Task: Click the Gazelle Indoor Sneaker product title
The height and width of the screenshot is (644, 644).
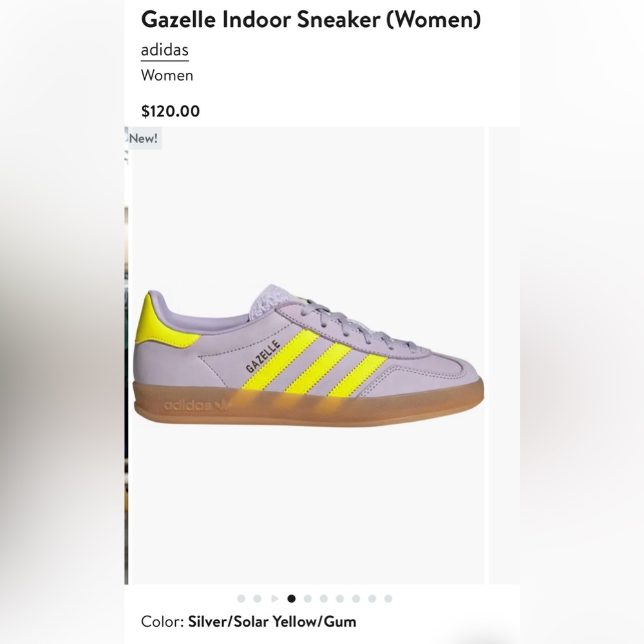Action: (x=312, y=20)
